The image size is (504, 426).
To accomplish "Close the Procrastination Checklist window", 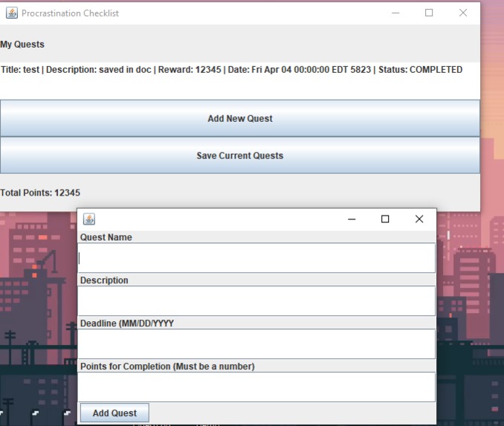I will coord(463,13).
